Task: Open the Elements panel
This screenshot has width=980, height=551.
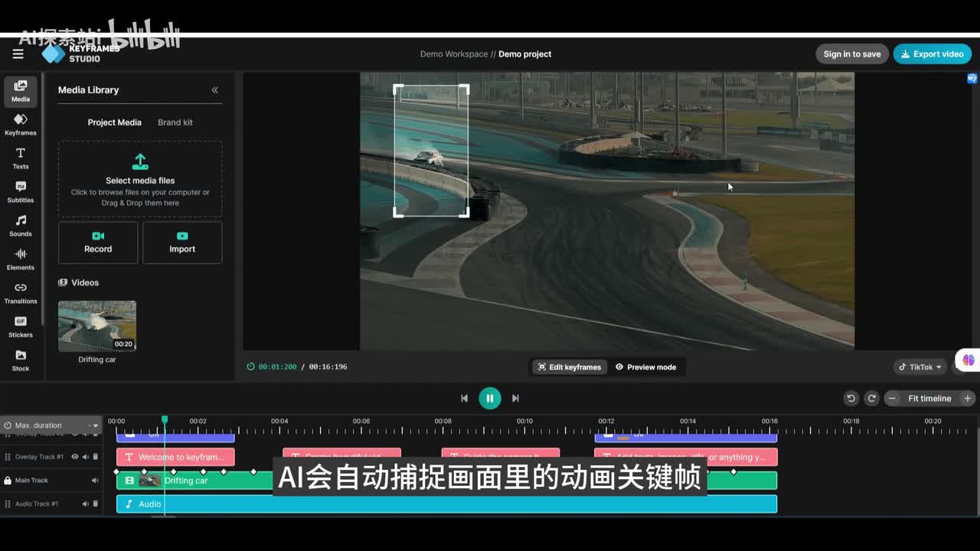Action: 21,259
